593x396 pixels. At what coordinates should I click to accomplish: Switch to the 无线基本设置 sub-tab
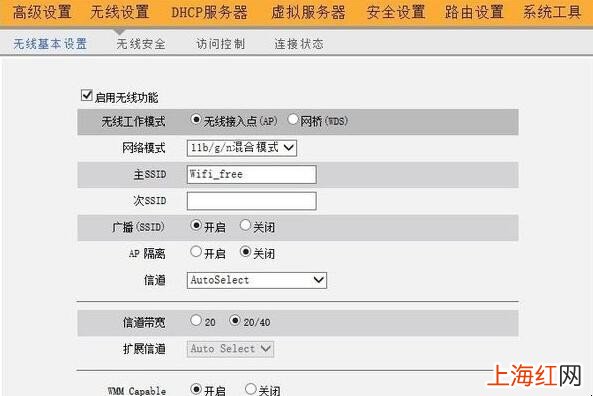[50, 44]
